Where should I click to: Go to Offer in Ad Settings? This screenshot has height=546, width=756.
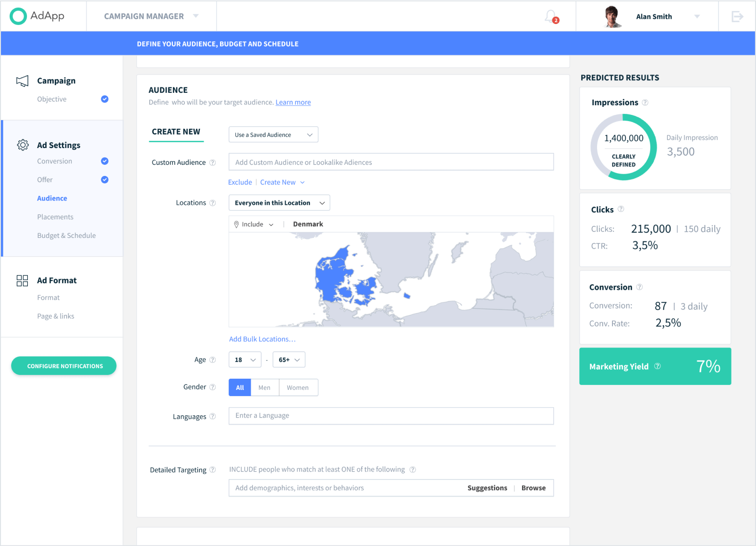coord(45,180)
